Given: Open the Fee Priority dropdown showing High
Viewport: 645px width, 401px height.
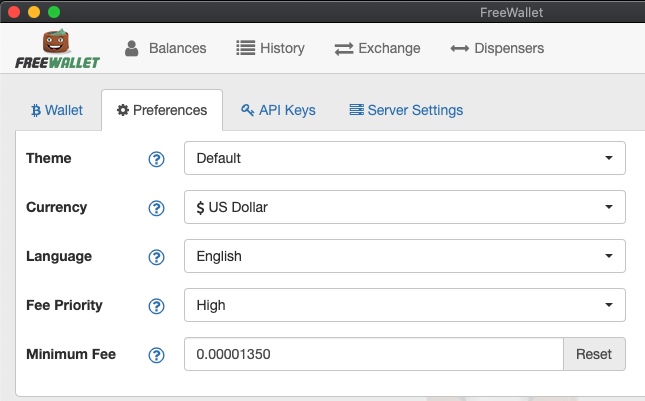Looking at the screenshot, I should 405,305.
